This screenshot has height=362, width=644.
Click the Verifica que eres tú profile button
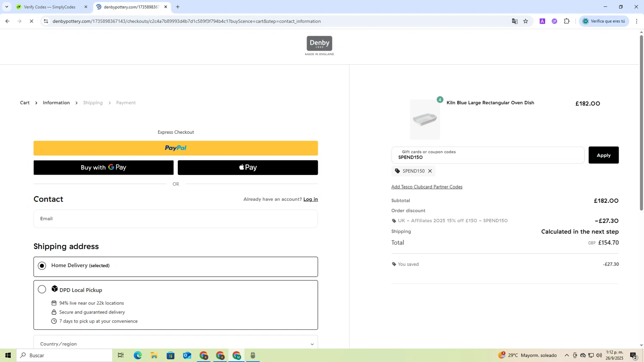604,21
